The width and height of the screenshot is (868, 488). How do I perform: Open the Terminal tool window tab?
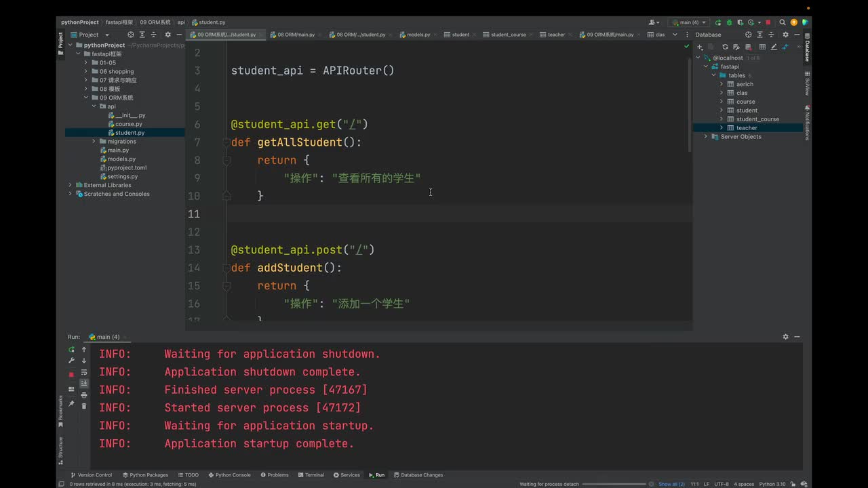311,474
